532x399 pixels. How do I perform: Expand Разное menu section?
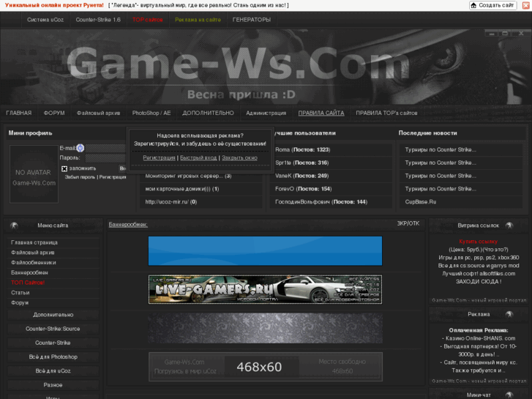coord(53,385)
